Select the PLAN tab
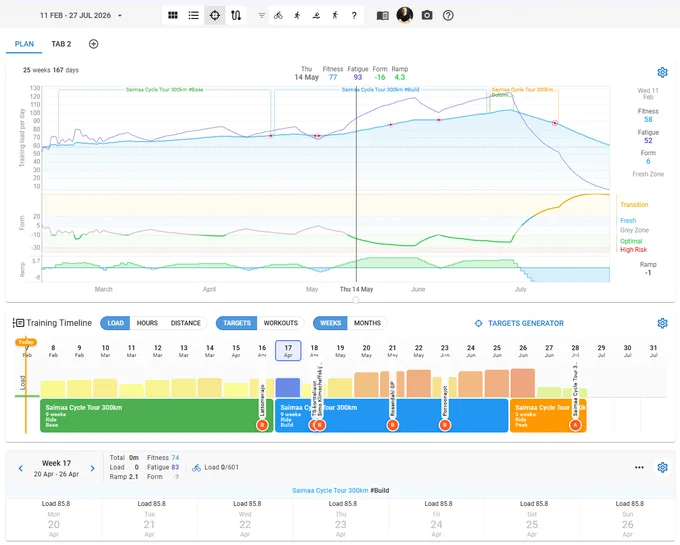The height and width of the screenshot is (545, 680). (24, 44)
